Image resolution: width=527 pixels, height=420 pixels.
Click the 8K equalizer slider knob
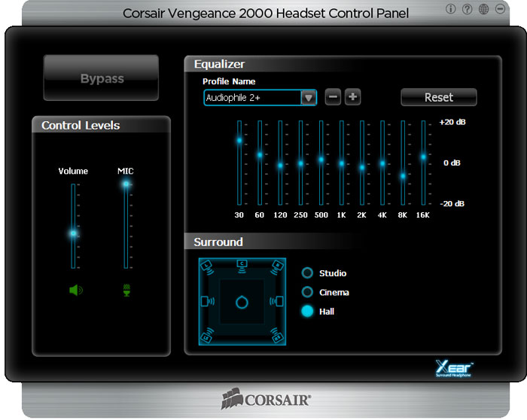(403, 175)
